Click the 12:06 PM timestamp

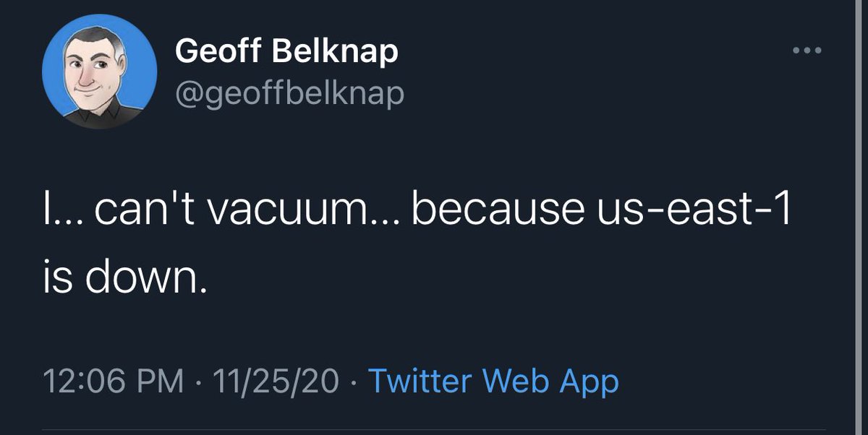pyautogui.click(x=114, y=381)
